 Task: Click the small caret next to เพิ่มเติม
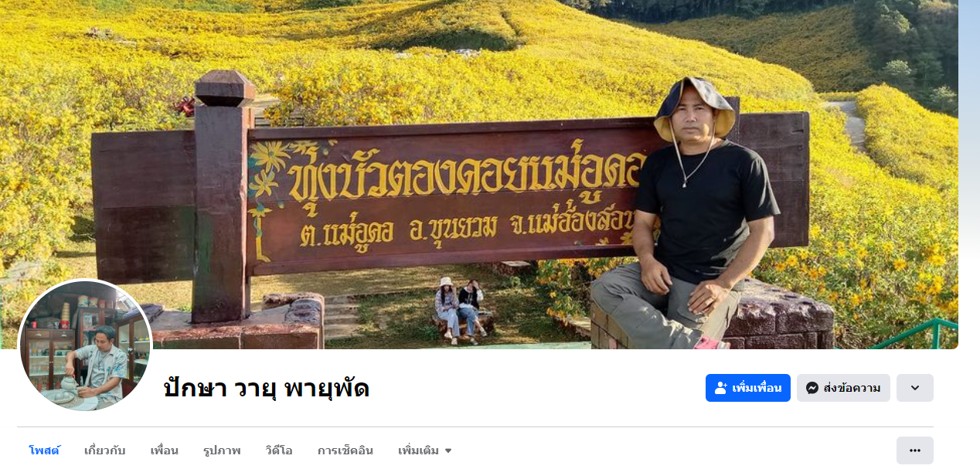click(447, 451)
